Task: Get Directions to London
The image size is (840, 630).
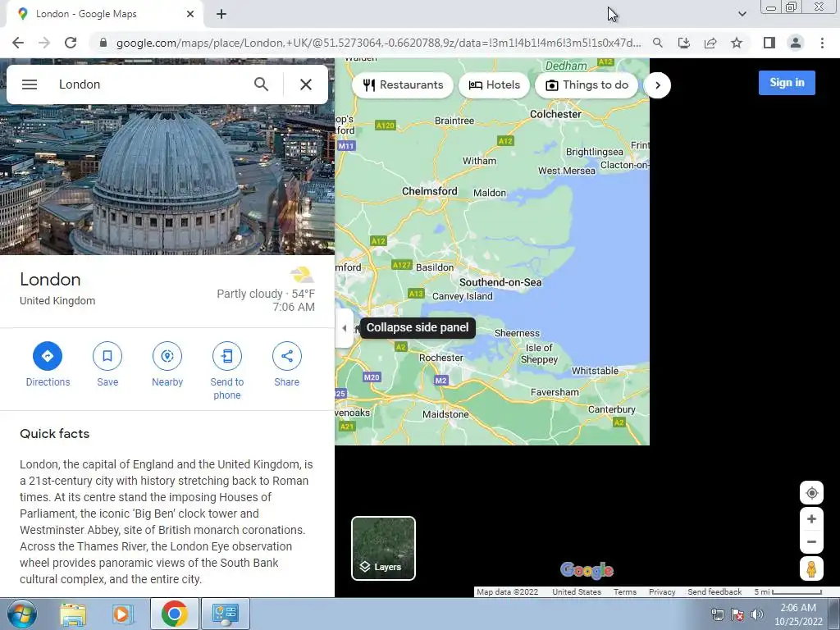Action: click(48, 365)
